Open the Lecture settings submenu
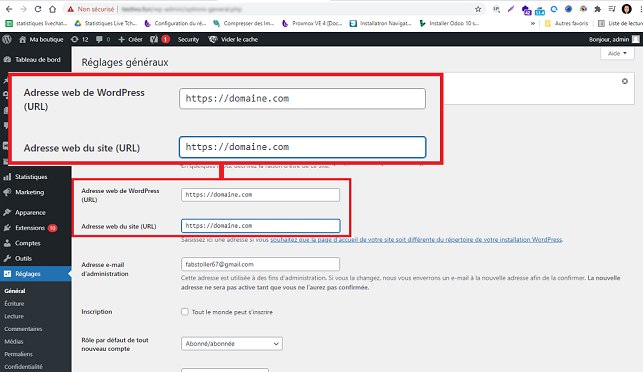The width and height of the screenshot is (643, 372). (x=14, y=316)
